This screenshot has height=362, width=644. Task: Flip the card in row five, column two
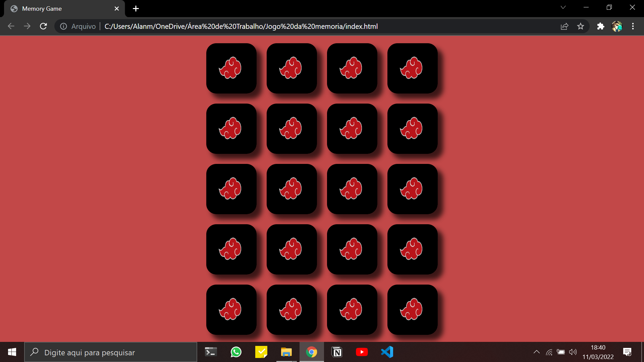pos(292,310)
